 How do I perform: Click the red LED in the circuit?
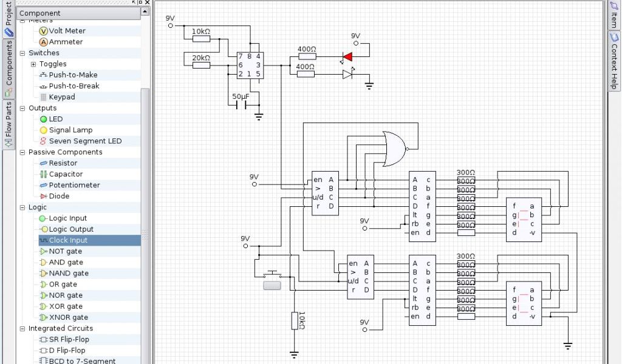click(x=347, y=58)
